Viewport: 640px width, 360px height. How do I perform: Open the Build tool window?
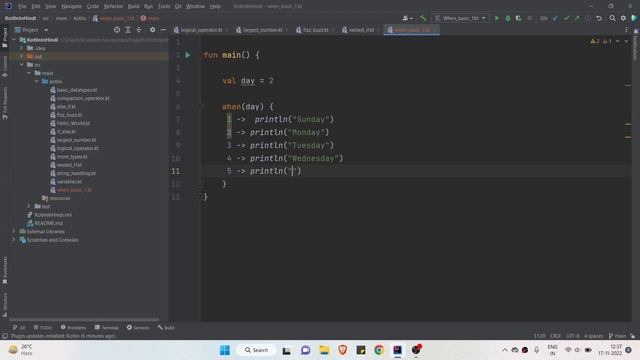pos(166,327)
